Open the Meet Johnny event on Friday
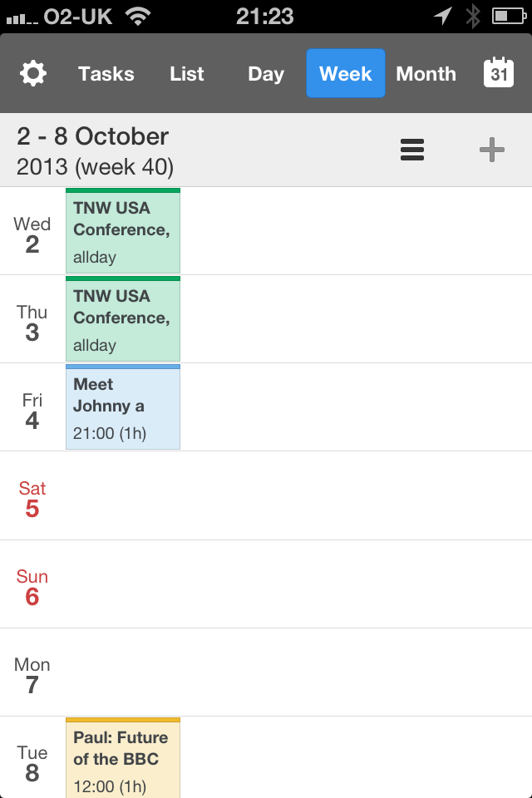 [x=122, y=406]
